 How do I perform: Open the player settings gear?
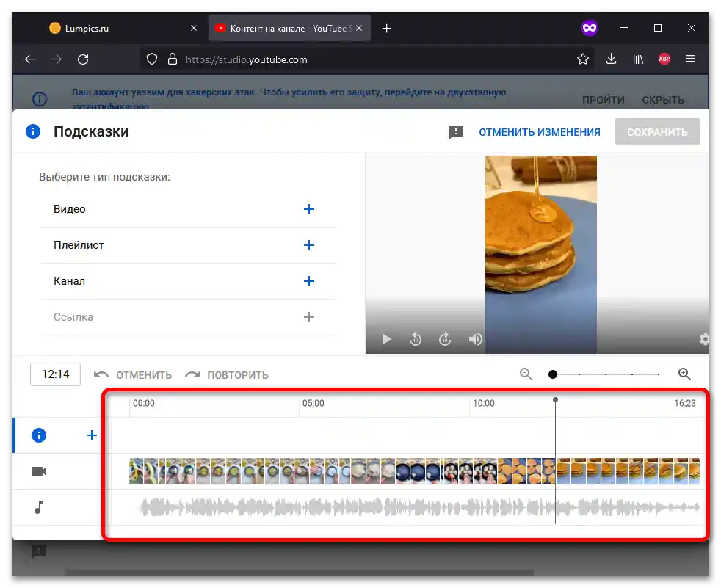[703, 339]
